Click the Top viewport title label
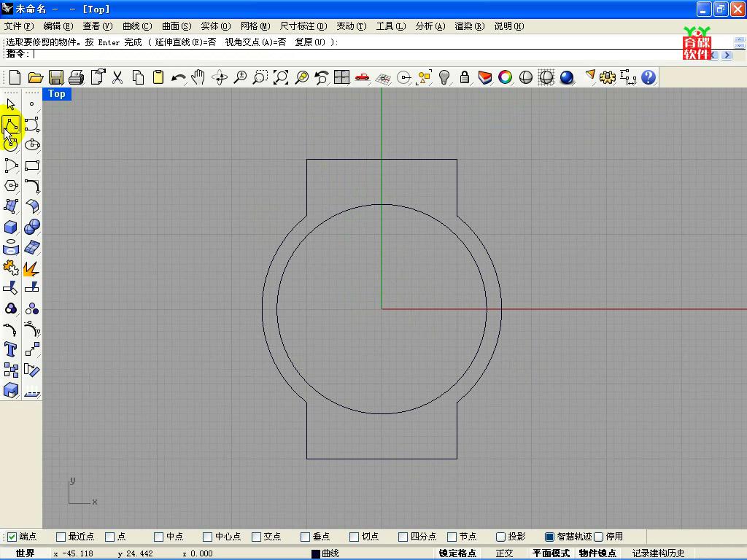The height and width of the screenshot is (560, 747). click(57, 94)
